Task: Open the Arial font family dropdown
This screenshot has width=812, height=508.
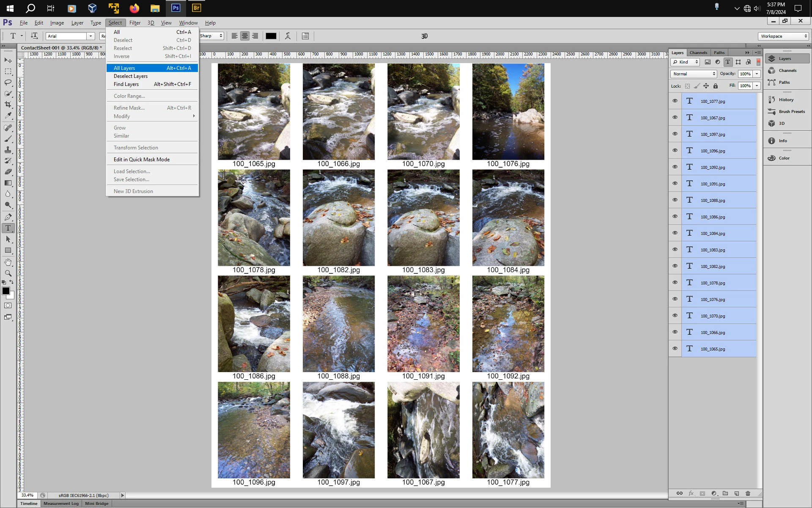Action: click(91, 36)
